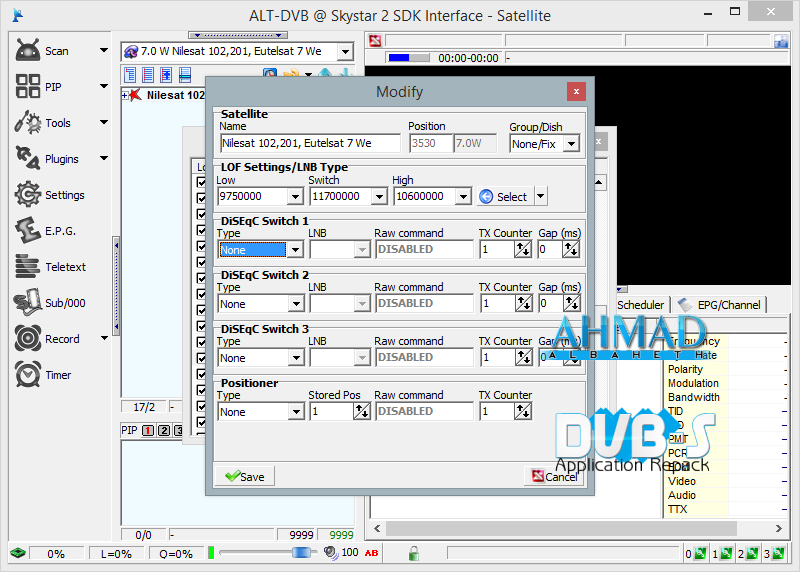800x572 pixels.
Task: Expand the Nilesat 102 tree node
Action: [124, 95]
